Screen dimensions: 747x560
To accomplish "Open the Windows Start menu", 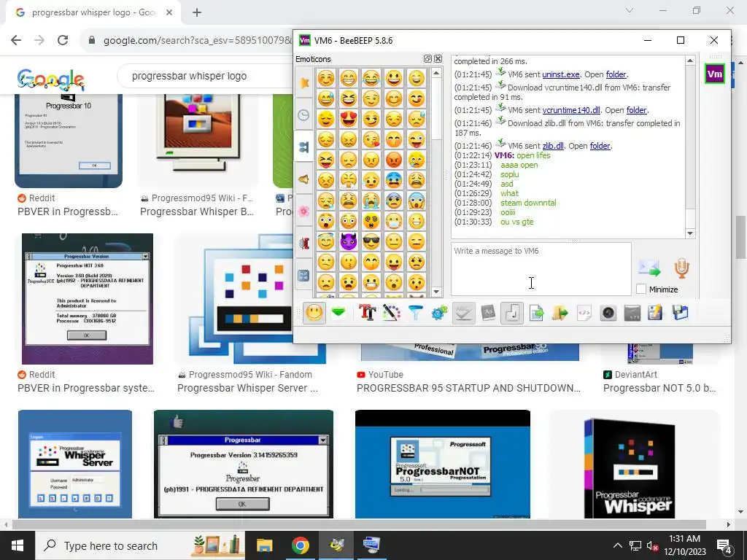I will (x=18, y=545).
